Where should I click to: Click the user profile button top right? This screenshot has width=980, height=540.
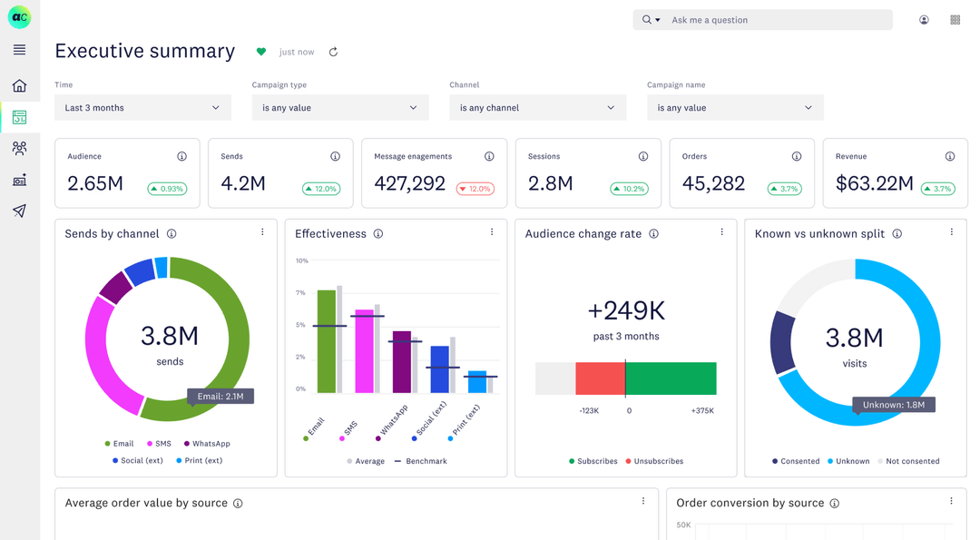click(923, 19)
